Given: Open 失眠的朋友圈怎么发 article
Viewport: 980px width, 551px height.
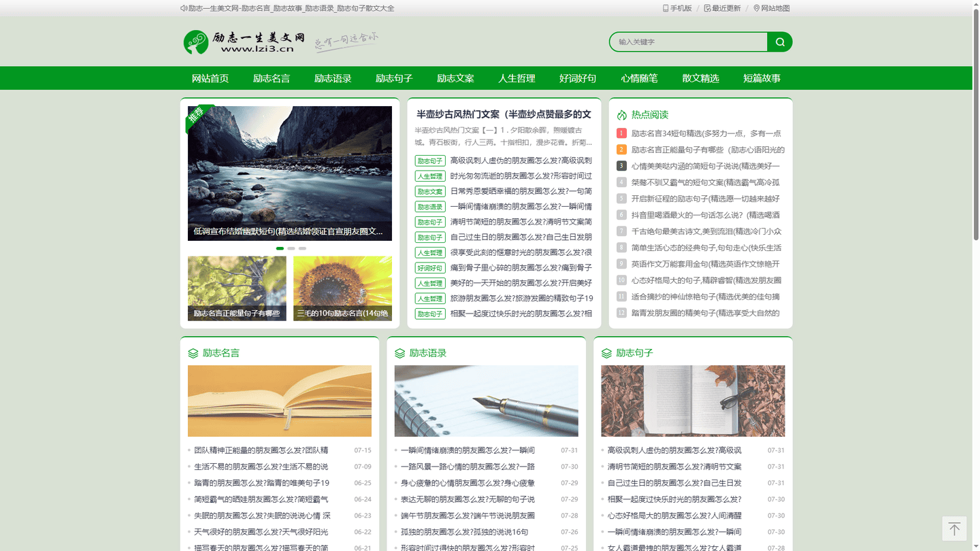Looking at the screenshot, I should pyautogui.click(x=262, y=516).
